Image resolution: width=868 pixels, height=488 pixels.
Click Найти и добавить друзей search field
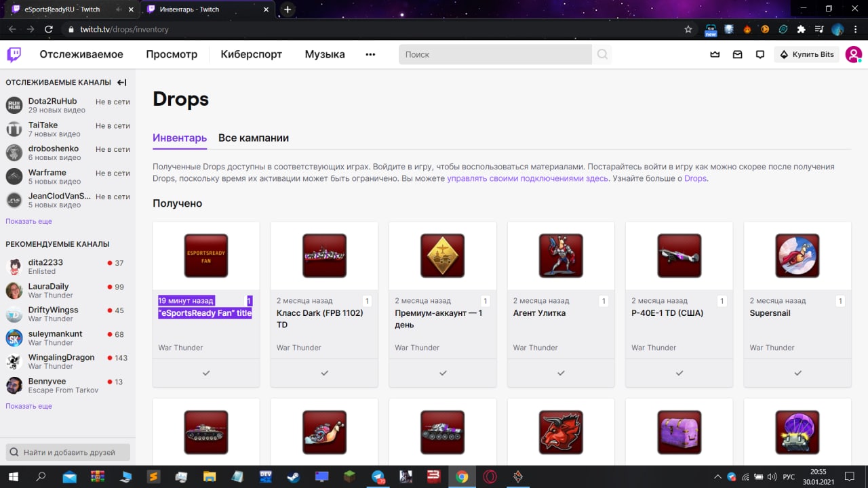tap(68, 452)
